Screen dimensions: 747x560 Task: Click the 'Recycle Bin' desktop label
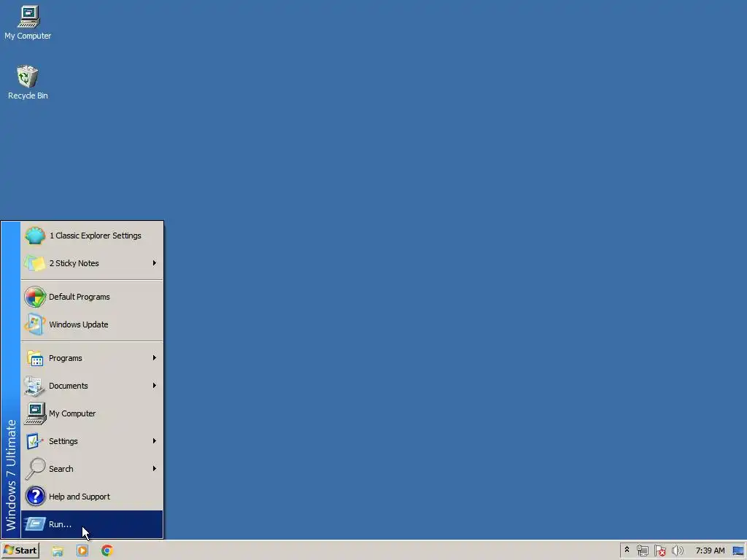pos(28,96)
